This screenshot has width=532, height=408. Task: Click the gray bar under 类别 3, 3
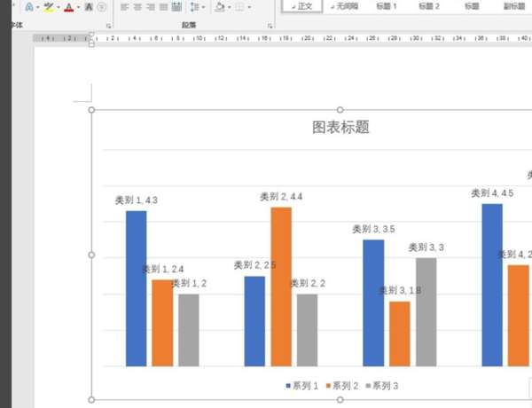426,312
